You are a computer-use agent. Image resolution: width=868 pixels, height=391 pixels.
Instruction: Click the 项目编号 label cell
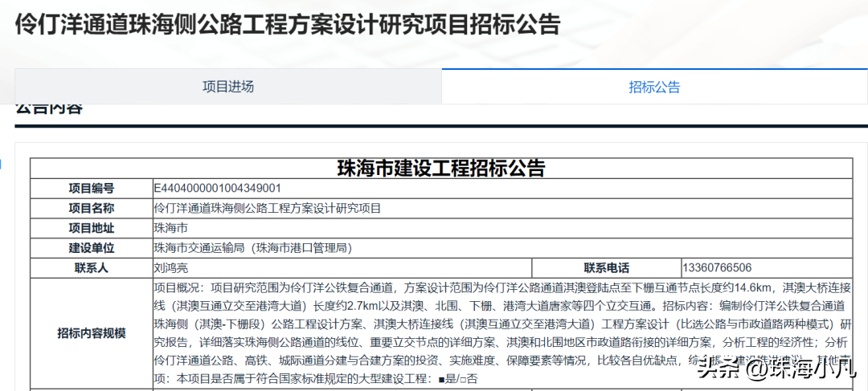pyautogui.click(x=92, y=189)
